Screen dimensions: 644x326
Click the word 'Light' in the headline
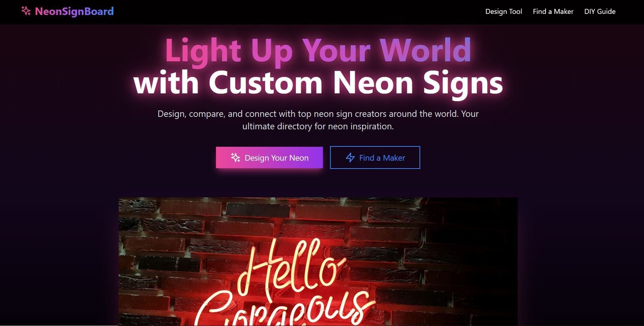click(x=203, y=51)
